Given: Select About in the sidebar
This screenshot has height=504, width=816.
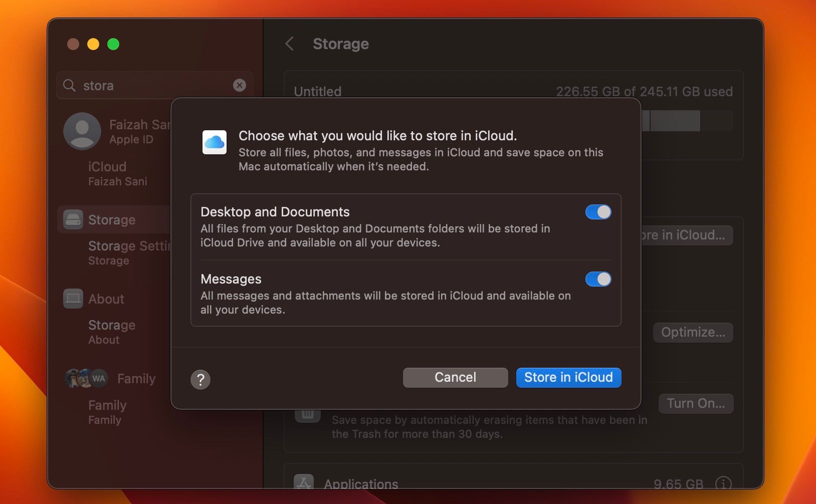Looking at the screenshot, I should click(106, 299).
